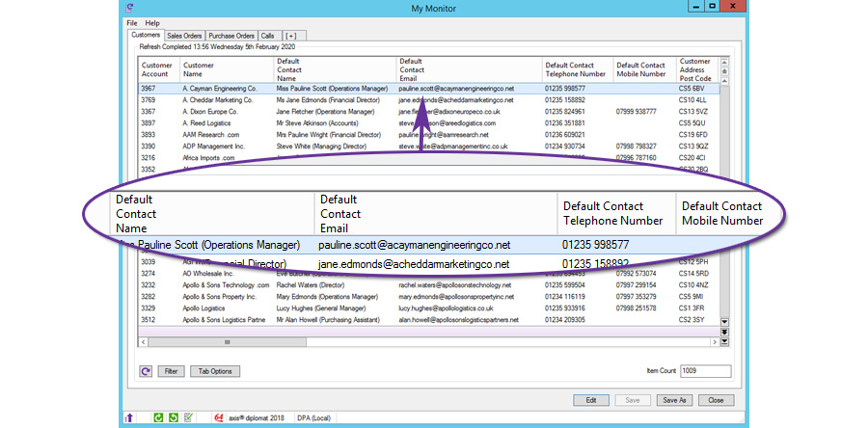Click mobile number 07999 938777
The height and width of the screenshot is (428, 868).
click(637, 112)
